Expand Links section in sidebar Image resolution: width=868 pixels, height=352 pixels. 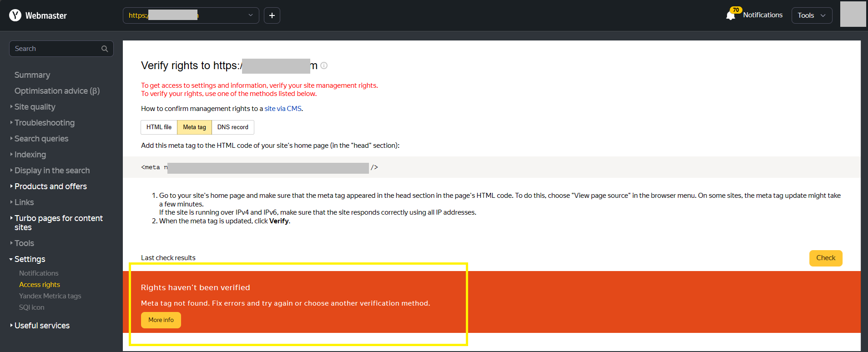(x=24, y=202)
